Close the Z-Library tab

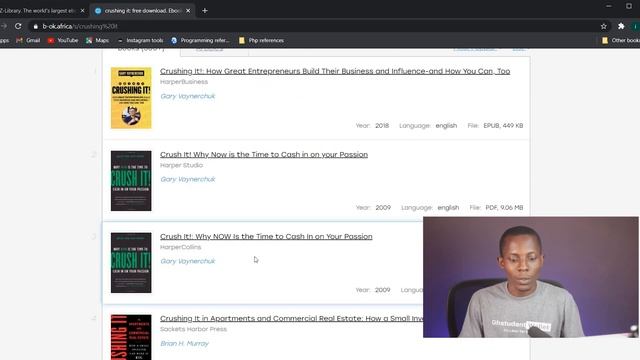point(82,11)
